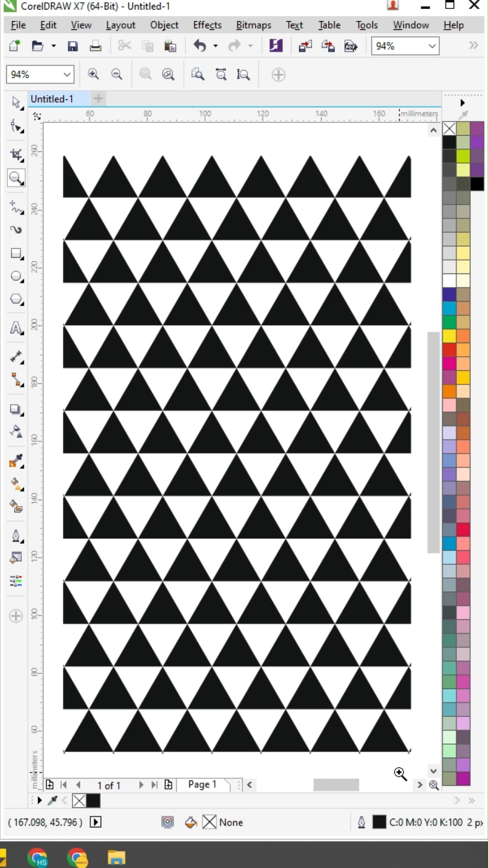This screenshot has height=868, width=488.
Task: Expand the standard toolbar overflow chevron
Action: coord(473,45)
